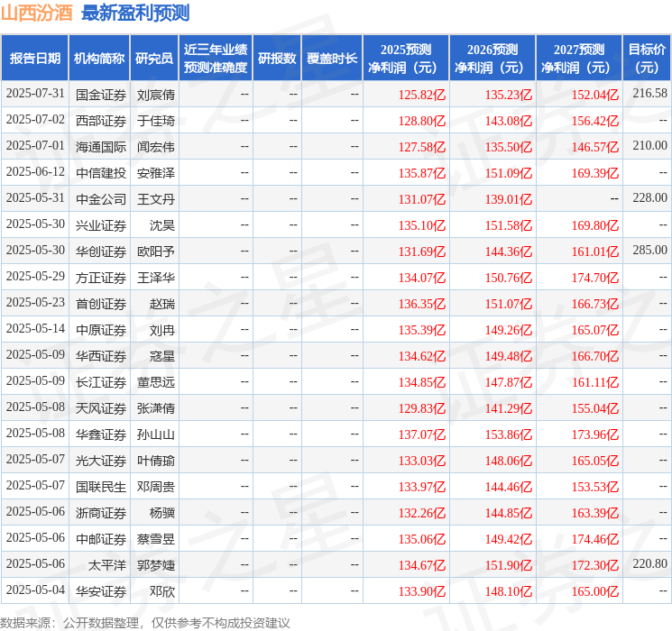Click the 西部证券 institution cell

click(x=101, y=121)
